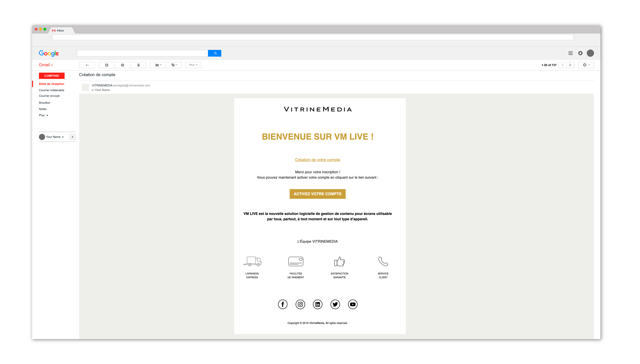The width and height of the screenshot is (640, 364).
Task: Archive the email with archive icon
Action: [107, 65]
